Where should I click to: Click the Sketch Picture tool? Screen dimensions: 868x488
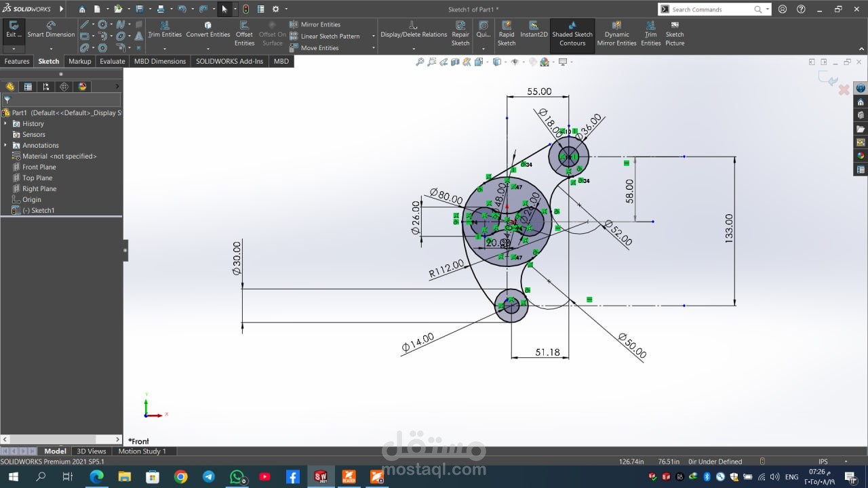tap(675, 34)
